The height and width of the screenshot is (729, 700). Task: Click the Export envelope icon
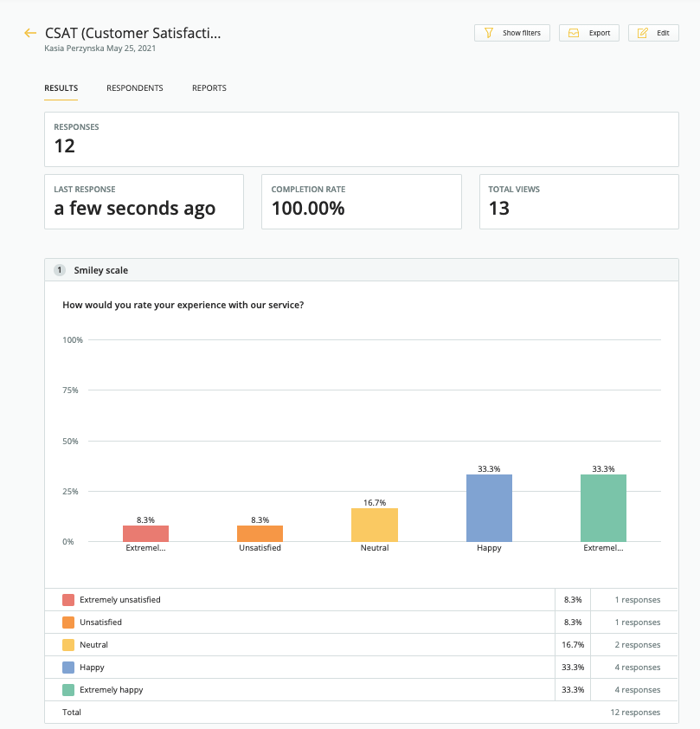click(x=574, y=33)
